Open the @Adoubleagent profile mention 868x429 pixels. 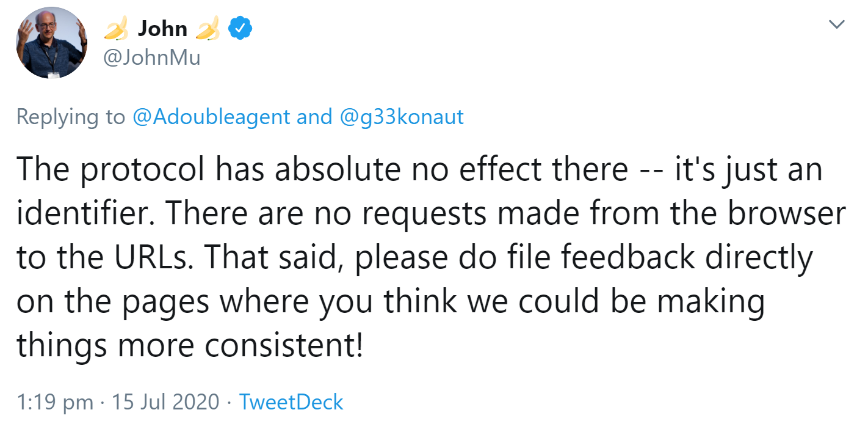point(211,117)
